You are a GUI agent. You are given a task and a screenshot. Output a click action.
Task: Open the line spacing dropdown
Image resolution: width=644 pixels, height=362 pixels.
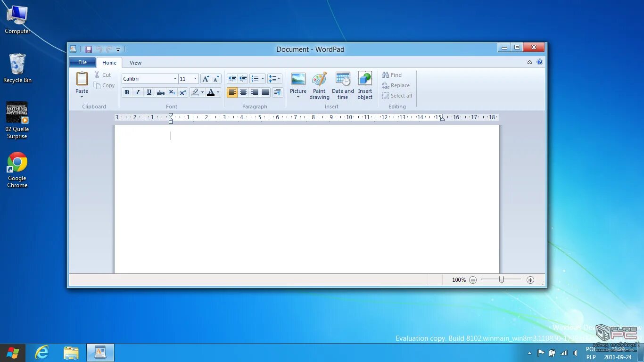[274, 79]
